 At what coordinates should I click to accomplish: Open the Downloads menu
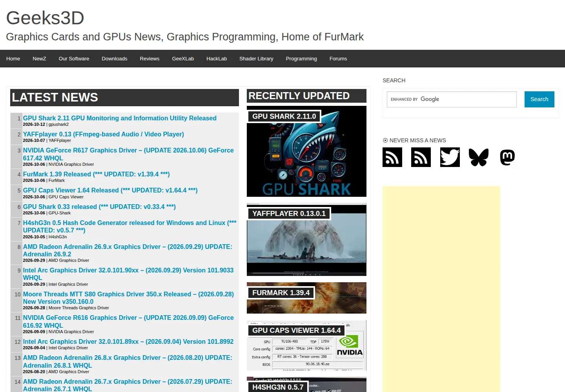(115, 59)
